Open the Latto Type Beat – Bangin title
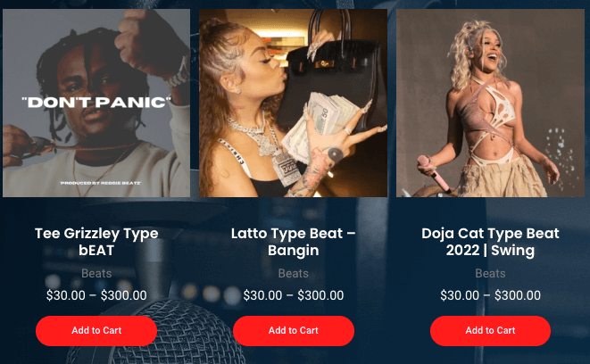 pos(293,242)
